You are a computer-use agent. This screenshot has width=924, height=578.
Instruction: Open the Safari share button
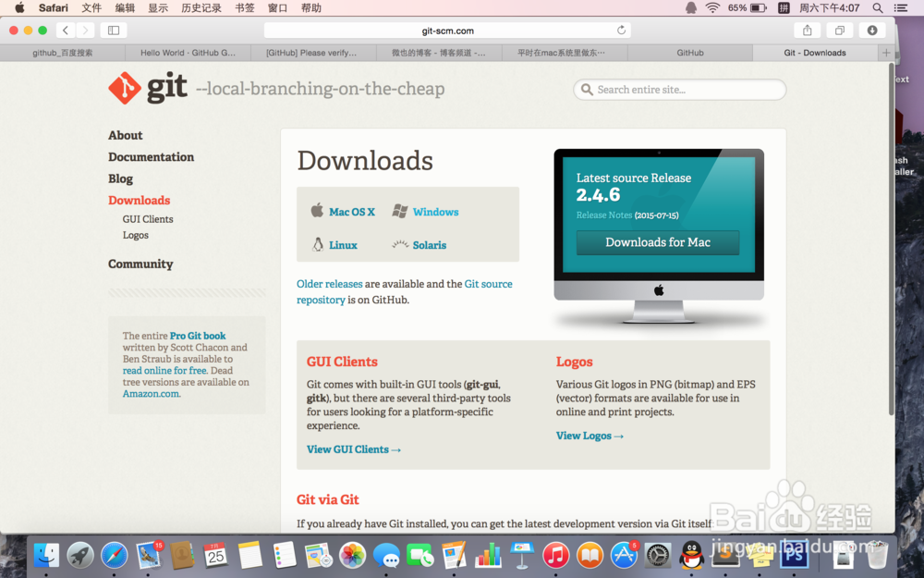point(808,31)
